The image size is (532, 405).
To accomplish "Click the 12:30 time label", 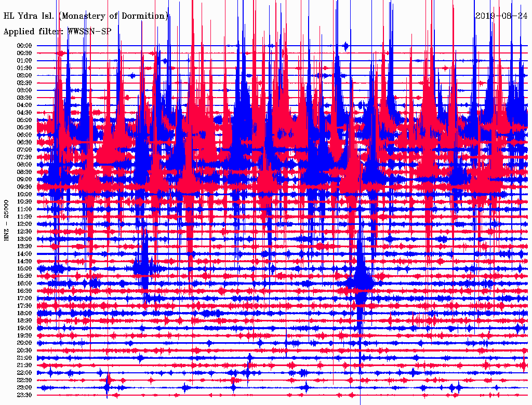I will click(24, 232).
